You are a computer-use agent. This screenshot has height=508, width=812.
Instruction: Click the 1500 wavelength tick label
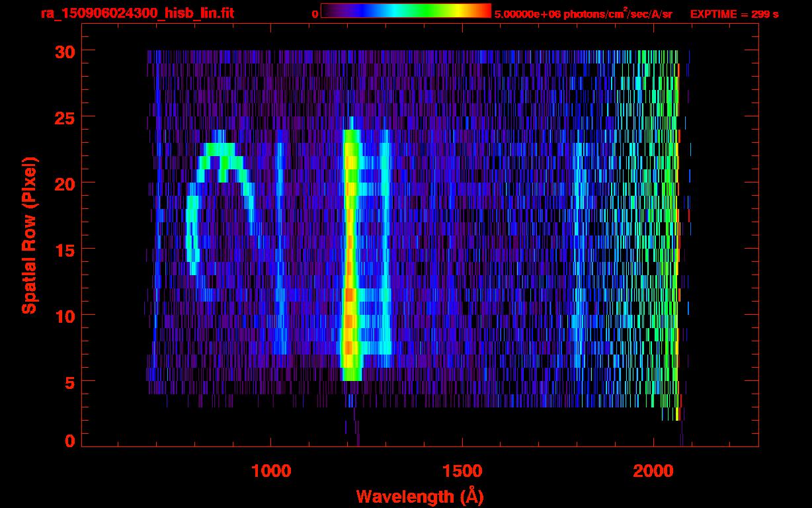462,471
